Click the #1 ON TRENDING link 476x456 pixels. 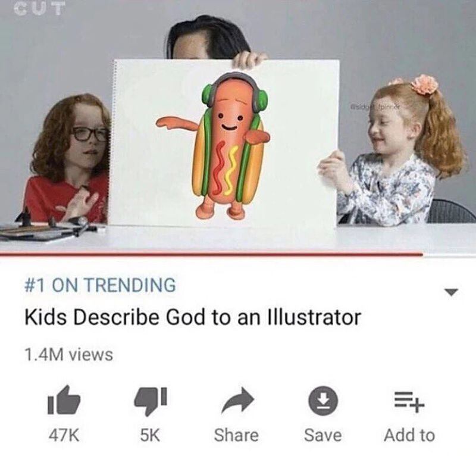(x=100, y=285)
